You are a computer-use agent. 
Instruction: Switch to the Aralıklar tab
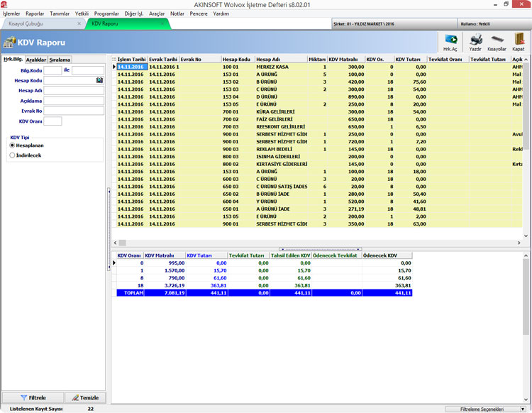point(36,60)
